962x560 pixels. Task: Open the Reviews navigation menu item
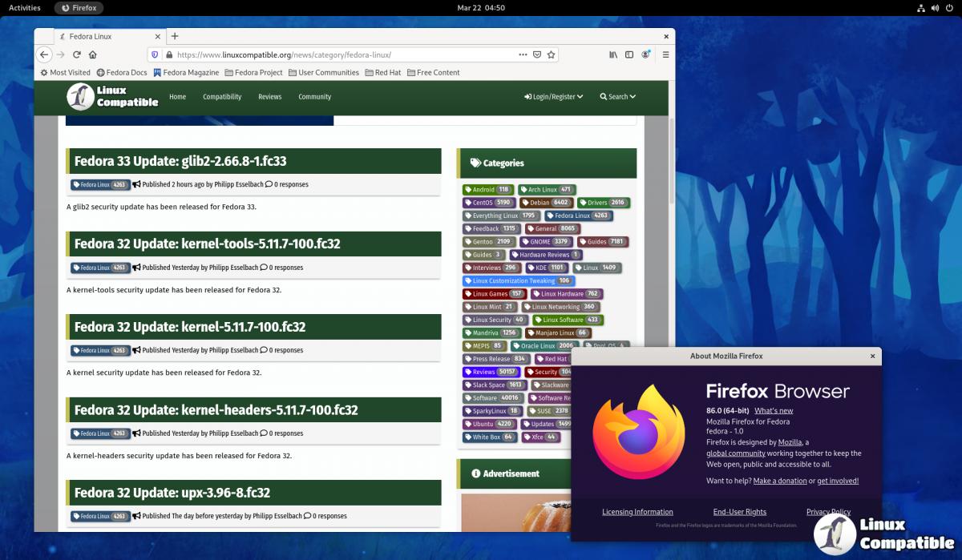(269, 97)
